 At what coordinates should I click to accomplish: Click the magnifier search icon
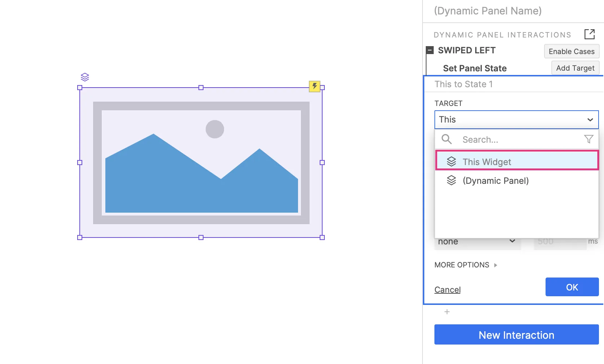(447, 139)
